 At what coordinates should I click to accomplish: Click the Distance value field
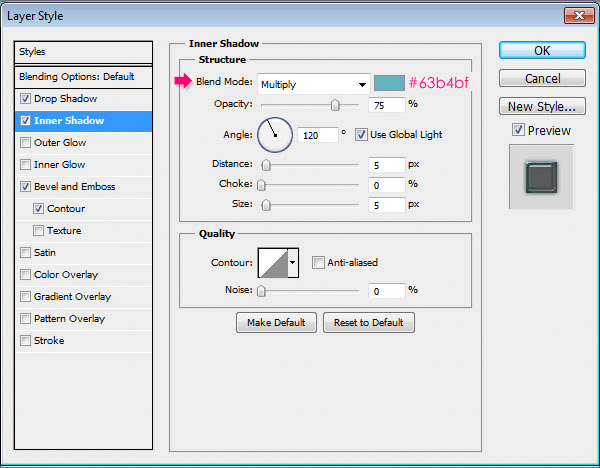click(x=387, y=165)
